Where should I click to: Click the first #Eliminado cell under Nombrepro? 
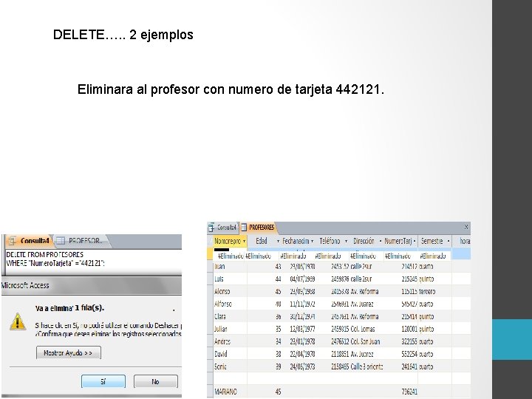click(x=231, y=256)
